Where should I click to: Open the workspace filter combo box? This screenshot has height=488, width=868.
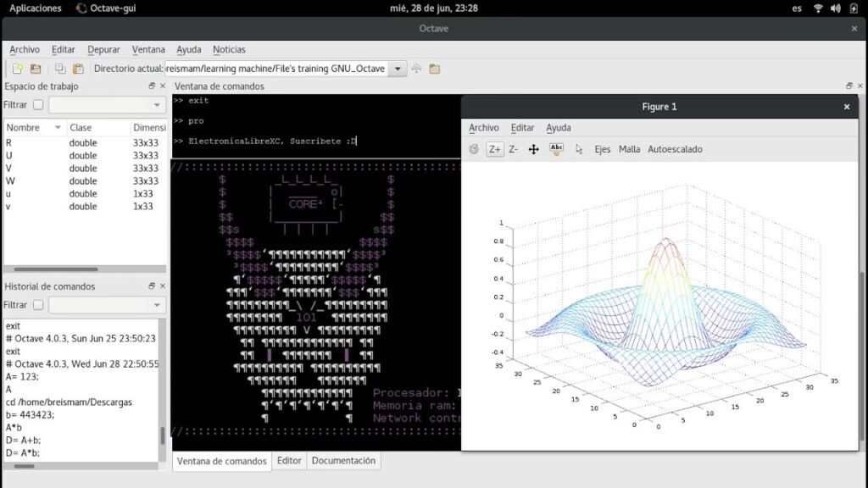pos(107,105)
